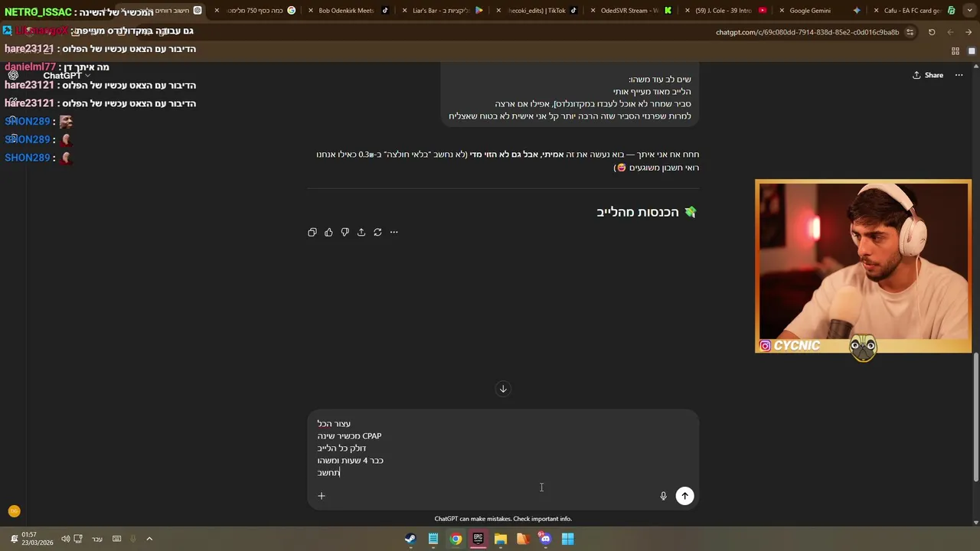Image resolution: width=980 pixels, height=551 pixels.
Task: Open Discord from the taskbar
Action: tap(545, 539)
